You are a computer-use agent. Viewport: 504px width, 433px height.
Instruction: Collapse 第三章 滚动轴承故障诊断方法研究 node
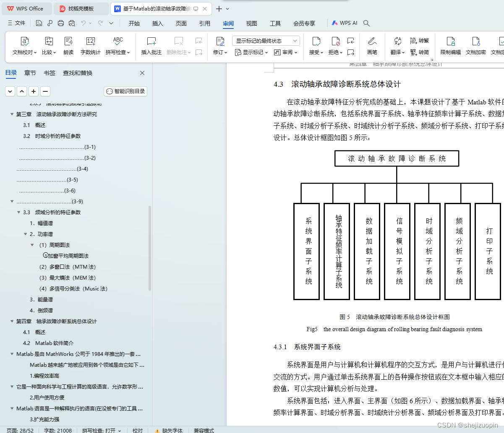tap(12, 114)
